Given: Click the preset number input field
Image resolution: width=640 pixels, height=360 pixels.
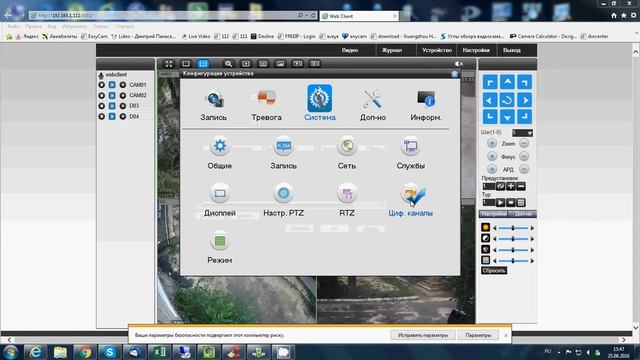Looking at the screenshot, I should [x=488, y=187].
